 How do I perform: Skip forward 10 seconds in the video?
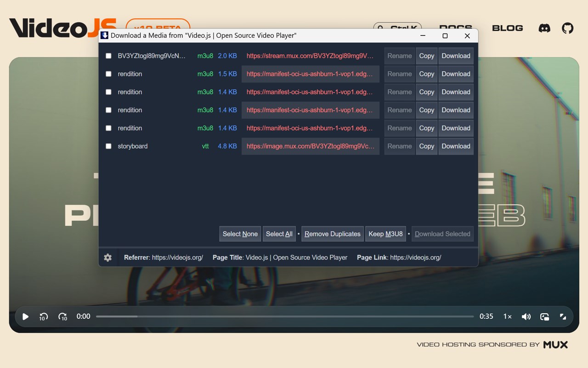tap(62, 316)
